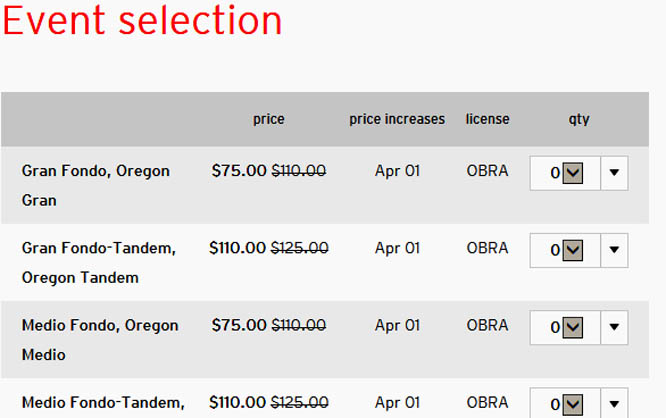Click black arrow button in Gran Fondo, Oregon Gran row
The width and height of the screenshot is (666, 418).
[614, 172]
